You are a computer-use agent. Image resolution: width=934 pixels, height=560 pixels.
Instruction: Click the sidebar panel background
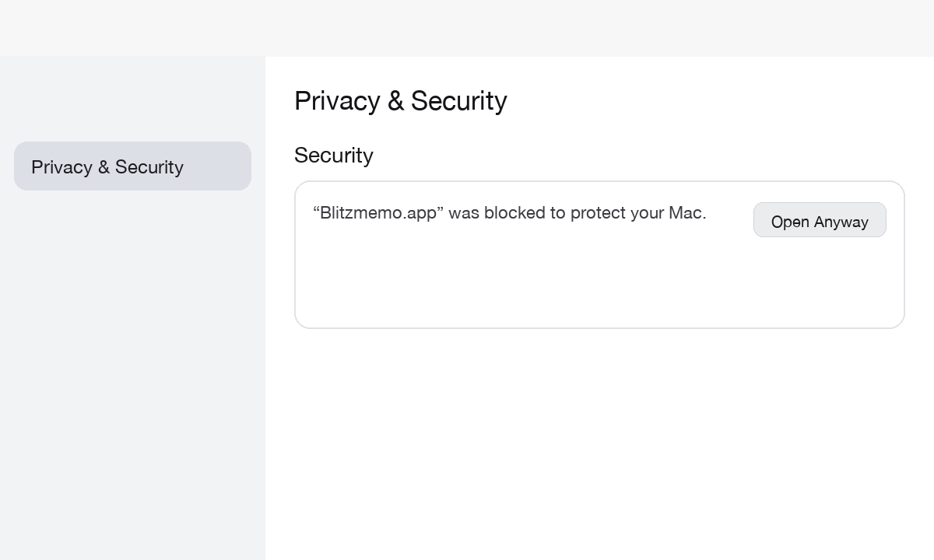coord(132,389)
